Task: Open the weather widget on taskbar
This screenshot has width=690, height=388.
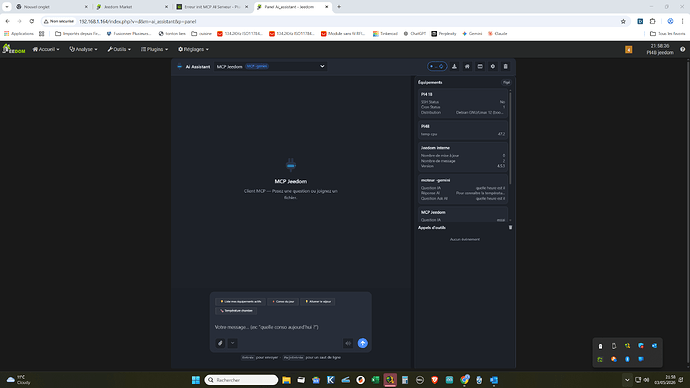Action: (x=18, y=380)
